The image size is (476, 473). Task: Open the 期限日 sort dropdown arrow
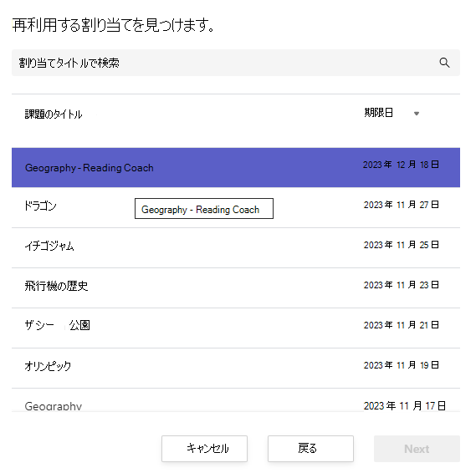417,114
